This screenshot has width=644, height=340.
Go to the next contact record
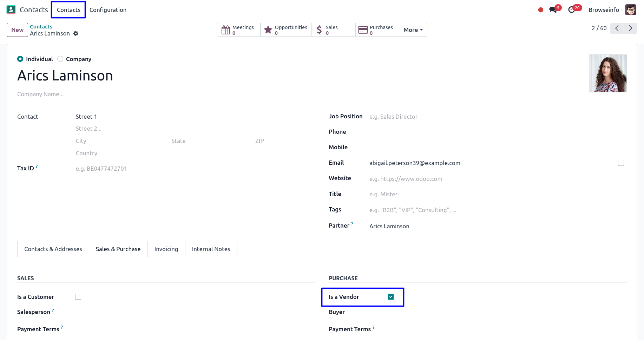pos(630,28)
